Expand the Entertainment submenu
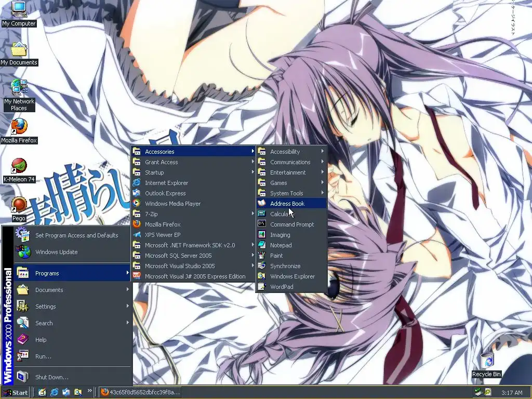This screenshot has height=399, width=532. tap(291, 172)
